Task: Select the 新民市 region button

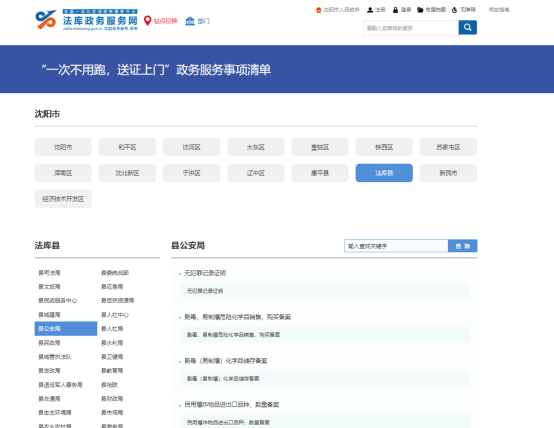Action: [448, 173]
